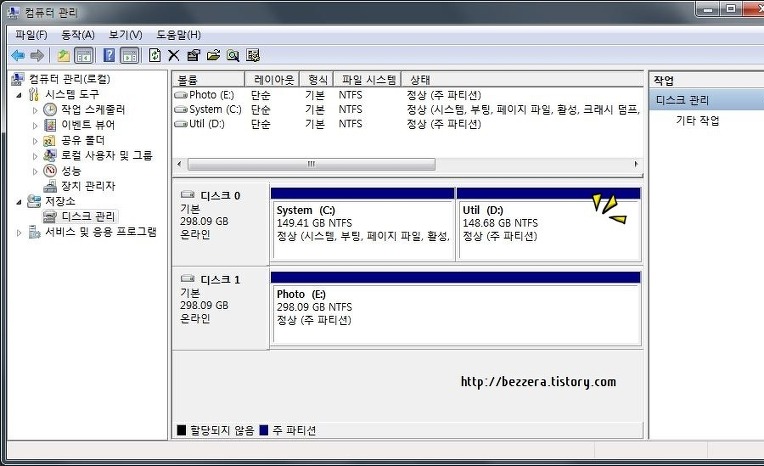
Task: Select Util (D:) 148.68 GB partition block
Action: (x=549, y=224)
